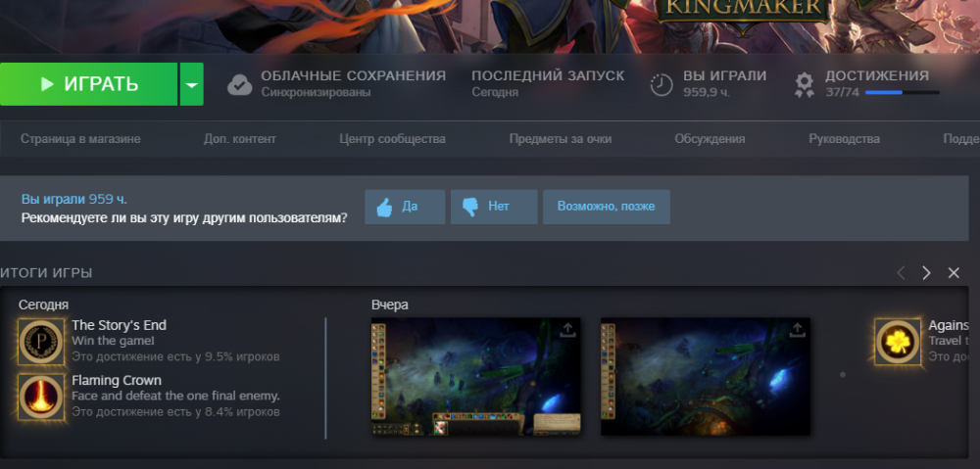Click the ОБЛАЧНЫЕ СОХРАНЕНИЯ label
Image resolution: width=980 pixels, height=469 pixels.
353,75
